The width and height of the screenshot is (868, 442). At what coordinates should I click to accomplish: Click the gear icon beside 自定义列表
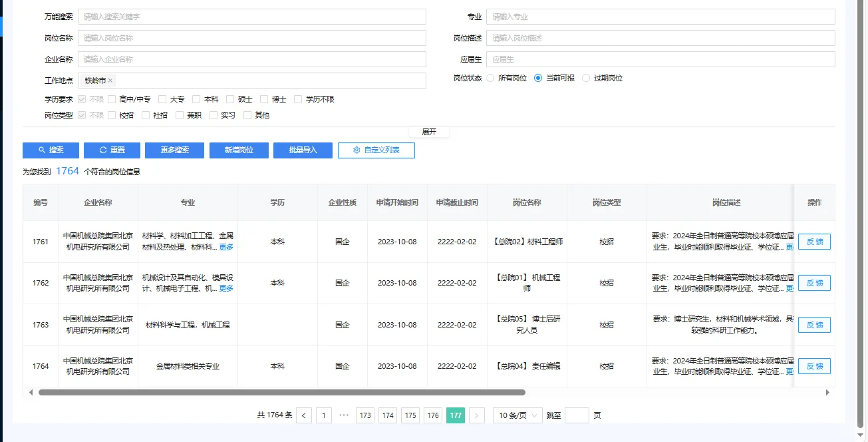click(x=357, y=150)
